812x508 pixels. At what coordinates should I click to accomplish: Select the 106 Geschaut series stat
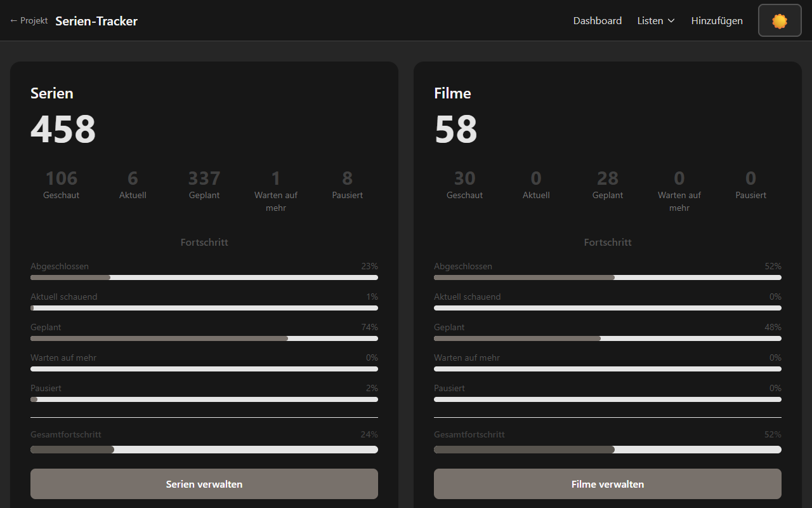point(62,185)
